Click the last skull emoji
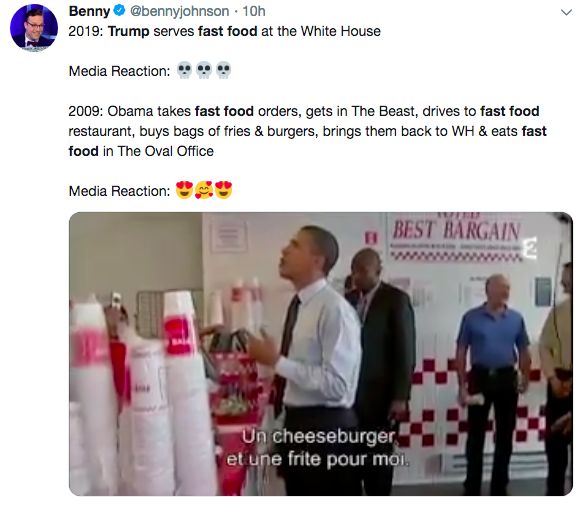Viewport: 584px width, 511px height. (223, 70)
